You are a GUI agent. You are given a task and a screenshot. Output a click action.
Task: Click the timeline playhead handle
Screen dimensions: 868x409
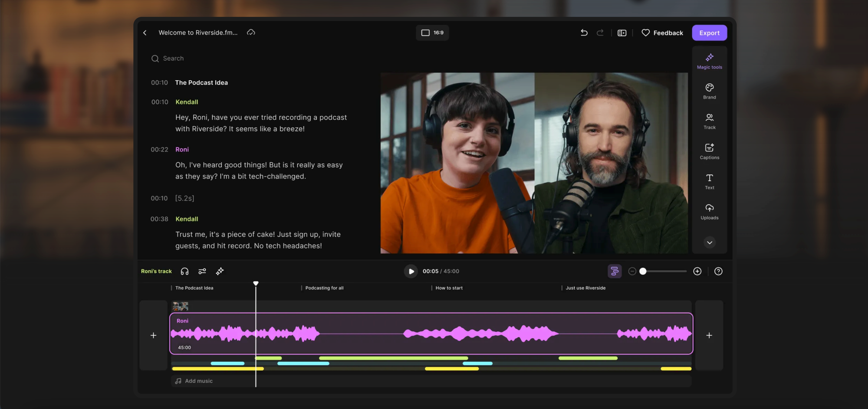pos(256,283)
